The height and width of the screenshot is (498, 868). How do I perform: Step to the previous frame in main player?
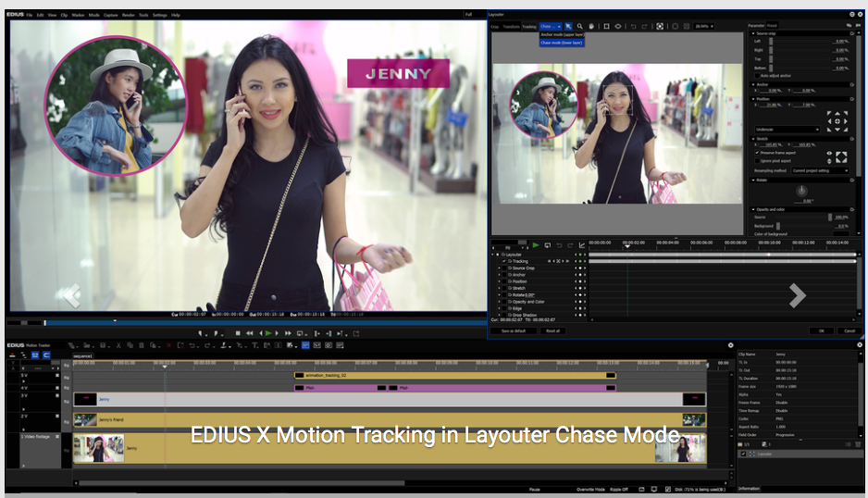click(261, 333)
